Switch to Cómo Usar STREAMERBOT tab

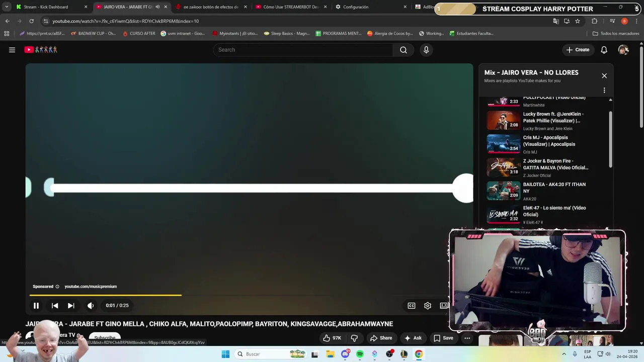291,7
